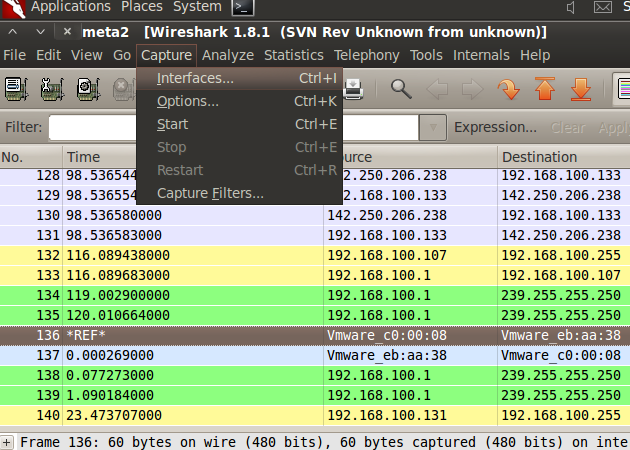
Task: Click destination 192.168.100.133 in row 128
Action: point(561,176)
